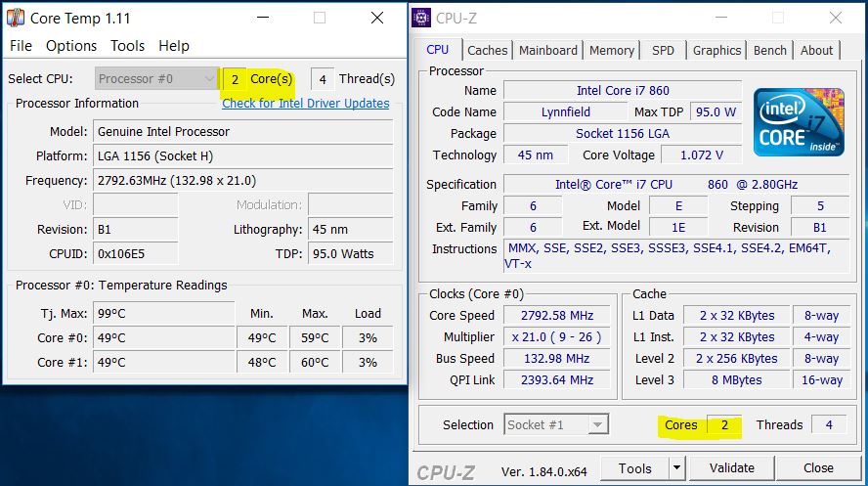Switch to the Graphics tab
The height and width of the screenshot is (486, 868).
click(716, 51)
